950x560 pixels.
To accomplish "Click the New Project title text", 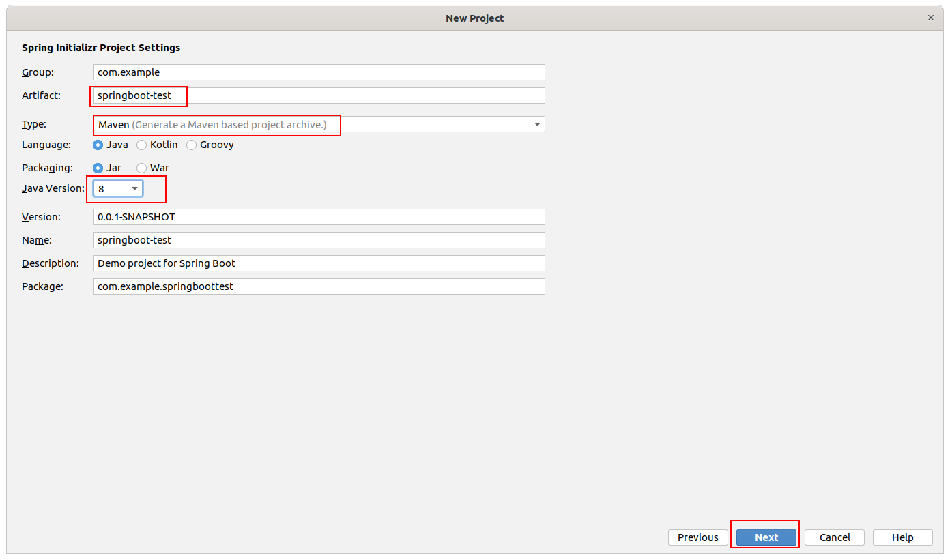I will 475,18.
